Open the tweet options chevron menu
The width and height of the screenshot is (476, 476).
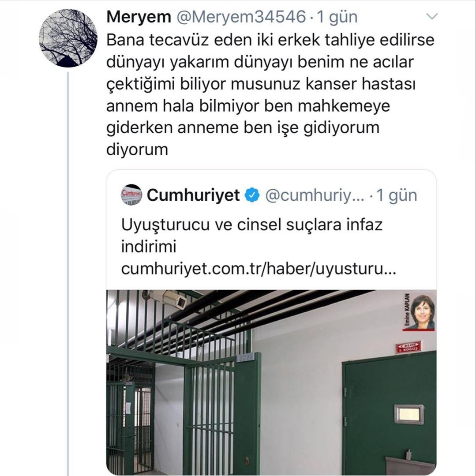pos(432,16)
